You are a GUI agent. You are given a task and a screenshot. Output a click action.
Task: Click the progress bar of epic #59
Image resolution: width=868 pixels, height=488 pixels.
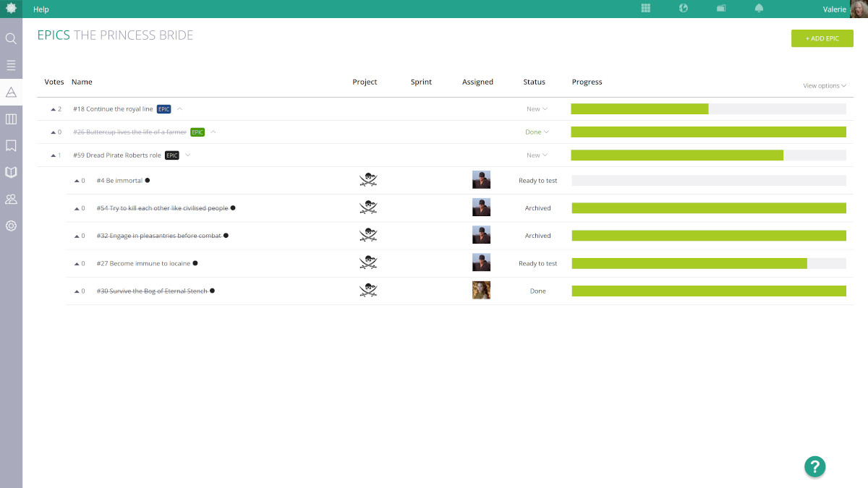(708, 155)
